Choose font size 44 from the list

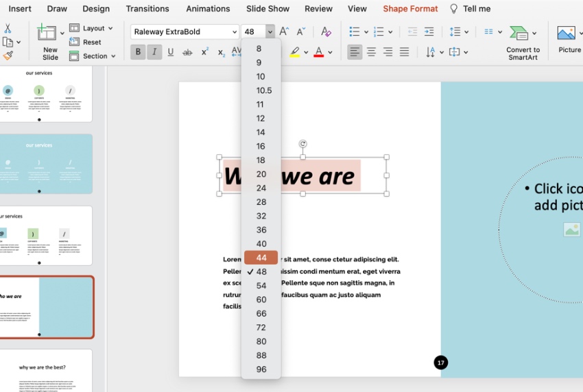pos(261,258)
